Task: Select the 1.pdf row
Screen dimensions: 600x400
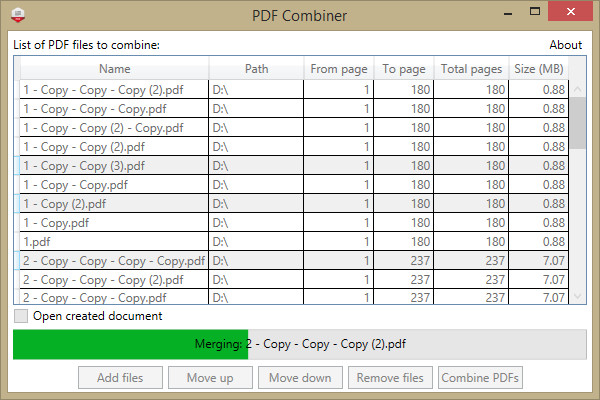Action: click(294, 242)
